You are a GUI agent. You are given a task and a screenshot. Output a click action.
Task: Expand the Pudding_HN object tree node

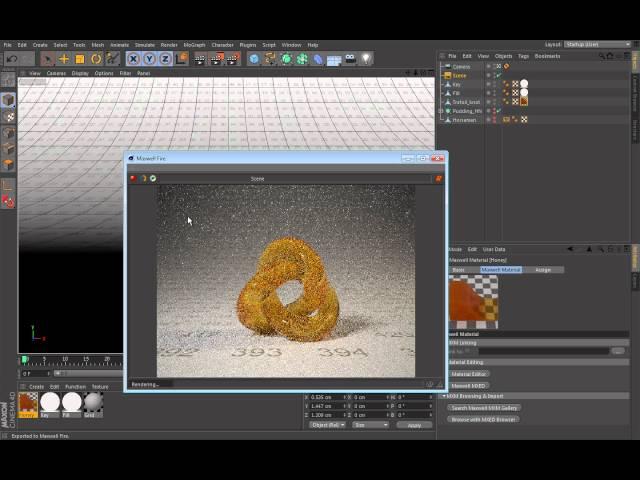441,111
